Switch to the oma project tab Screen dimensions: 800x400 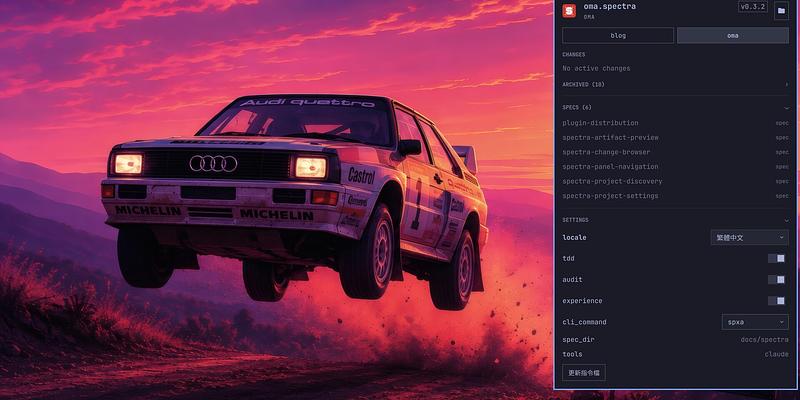point(733,35)
